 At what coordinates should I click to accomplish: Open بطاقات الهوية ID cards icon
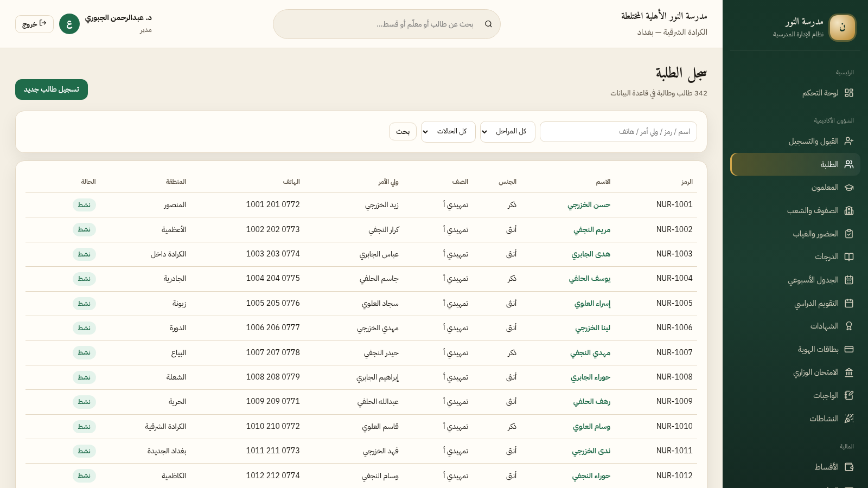849,349
